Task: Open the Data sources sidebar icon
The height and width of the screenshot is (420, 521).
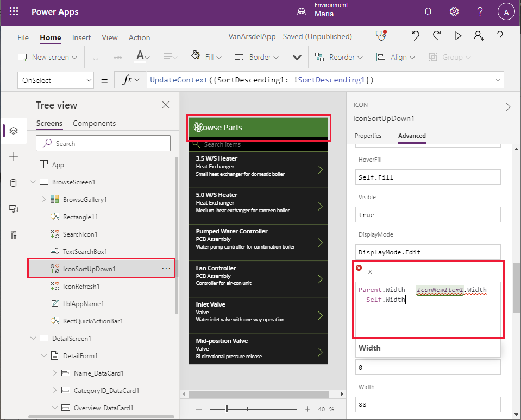Action: point(14,183)
